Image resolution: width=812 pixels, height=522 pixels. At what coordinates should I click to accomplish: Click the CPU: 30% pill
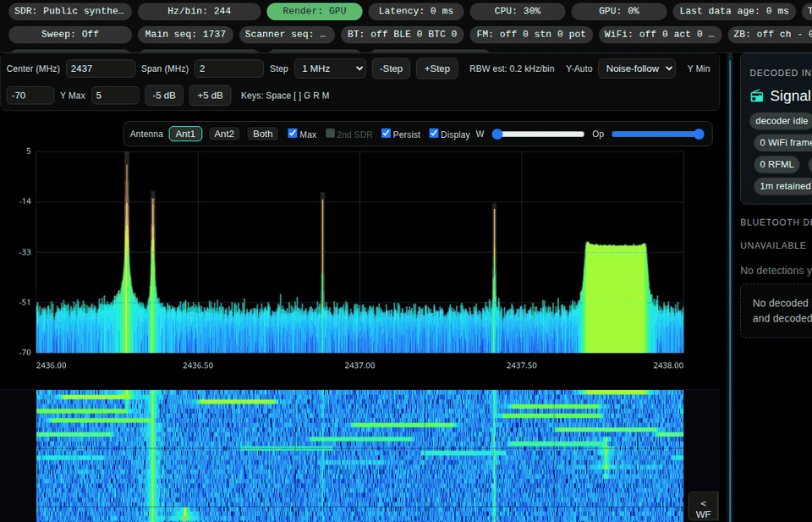(518, 11)
